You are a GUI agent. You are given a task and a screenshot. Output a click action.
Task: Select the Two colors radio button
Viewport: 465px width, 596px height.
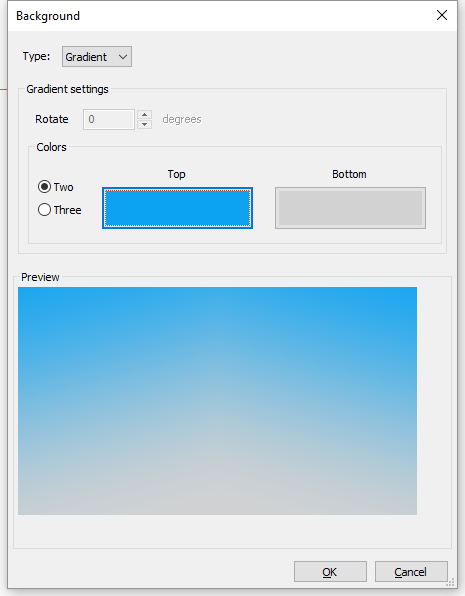44,187
